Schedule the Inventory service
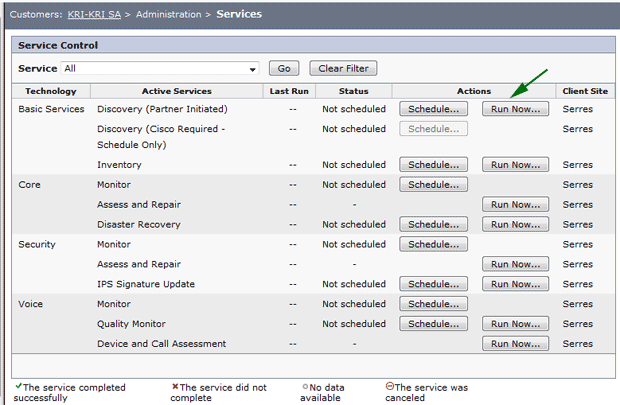The image size is (620, 405). point(433,165)
